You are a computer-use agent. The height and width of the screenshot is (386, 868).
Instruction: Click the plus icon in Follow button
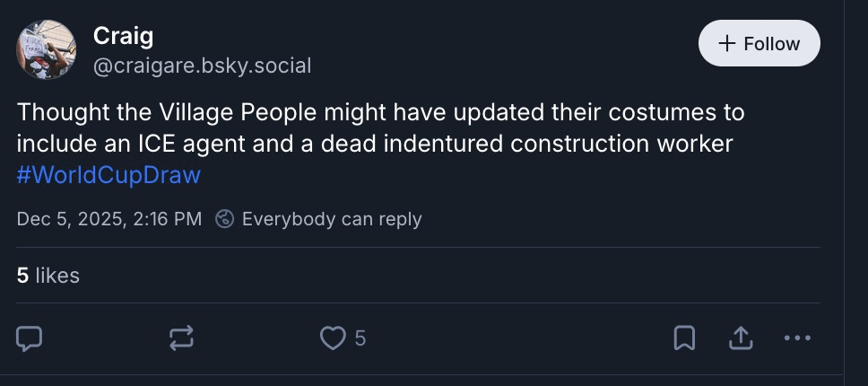[727, 43]
